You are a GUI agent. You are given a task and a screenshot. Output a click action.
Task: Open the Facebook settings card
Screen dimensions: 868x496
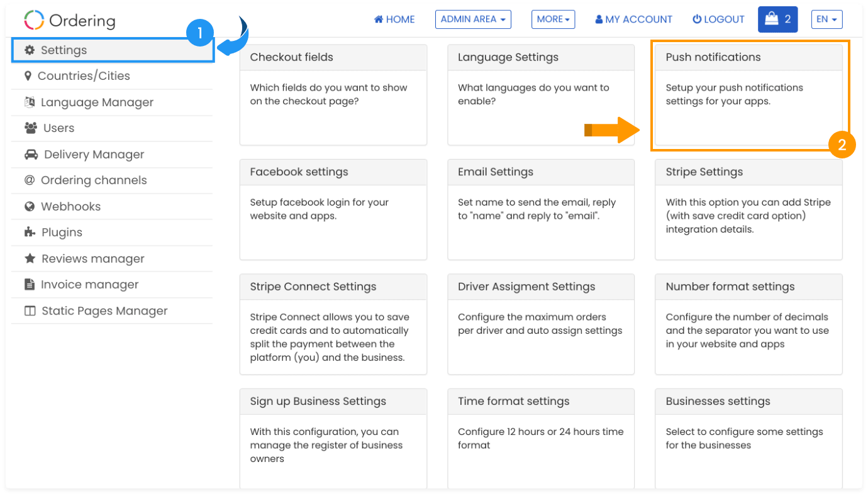333,209
